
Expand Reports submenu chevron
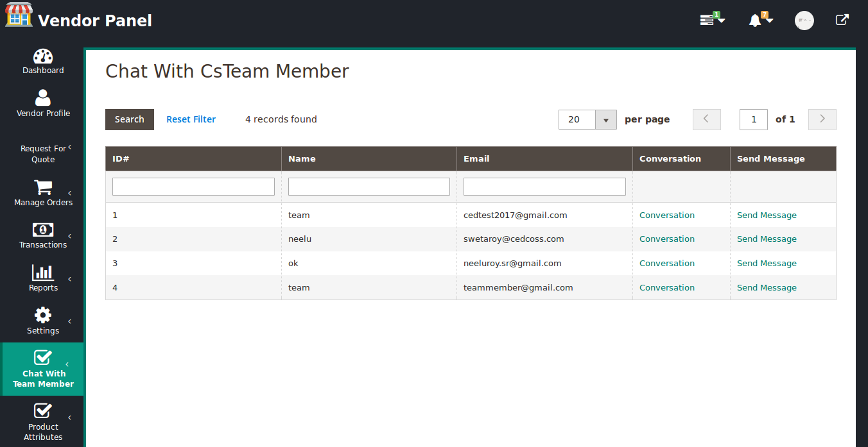(x=69, y=279)
